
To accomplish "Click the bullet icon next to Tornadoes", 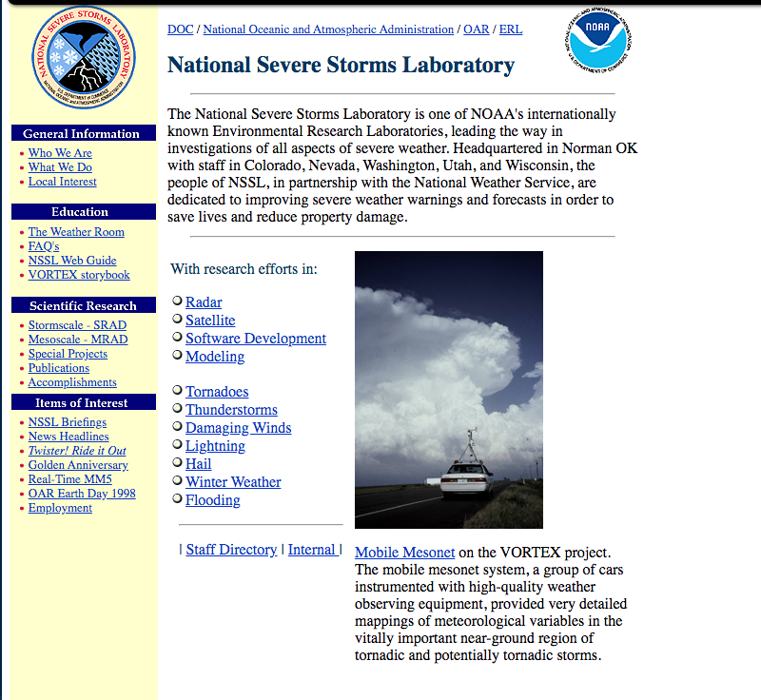I will pos(177,391).
